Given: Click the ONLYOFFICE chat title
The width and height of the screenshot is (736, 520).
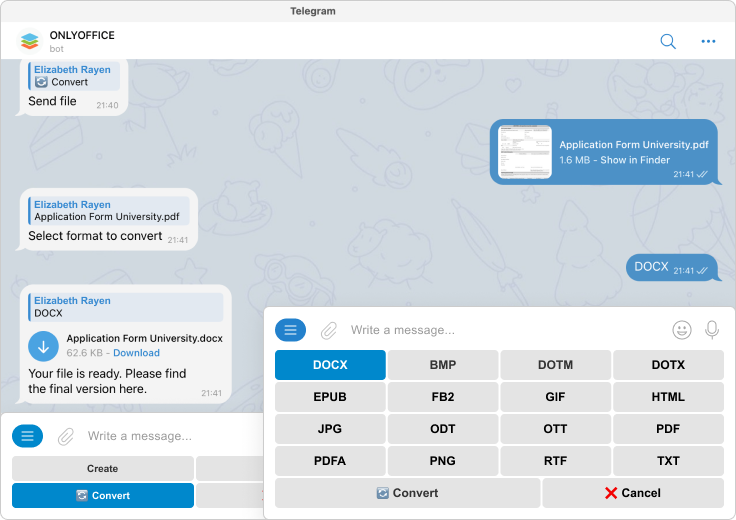Looking at the screenshot, I should click(82, 35).
